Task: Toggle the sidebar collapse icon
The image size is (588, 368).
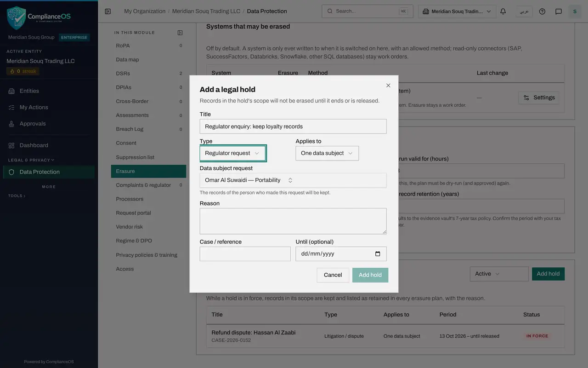Action: pos(108,11)
